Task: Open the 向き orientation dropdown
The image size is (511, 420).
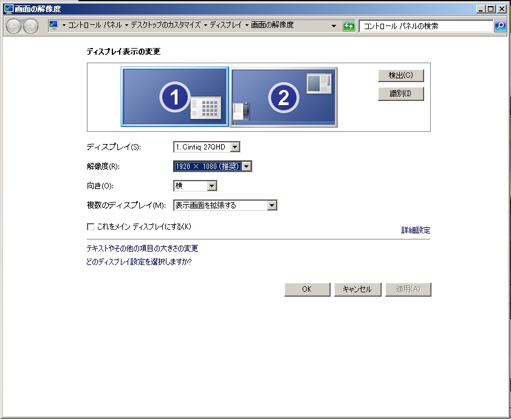Action: point(195,186)
